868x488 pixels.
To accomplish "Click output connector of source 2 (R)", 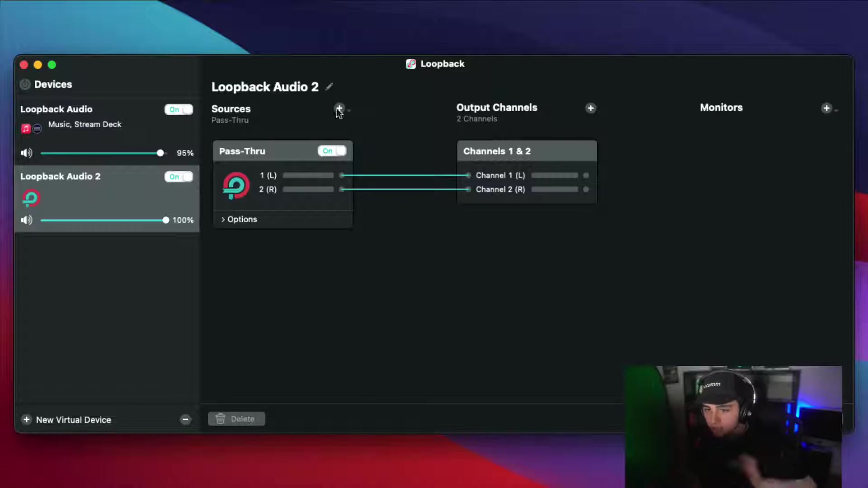I will pos(342,189).
